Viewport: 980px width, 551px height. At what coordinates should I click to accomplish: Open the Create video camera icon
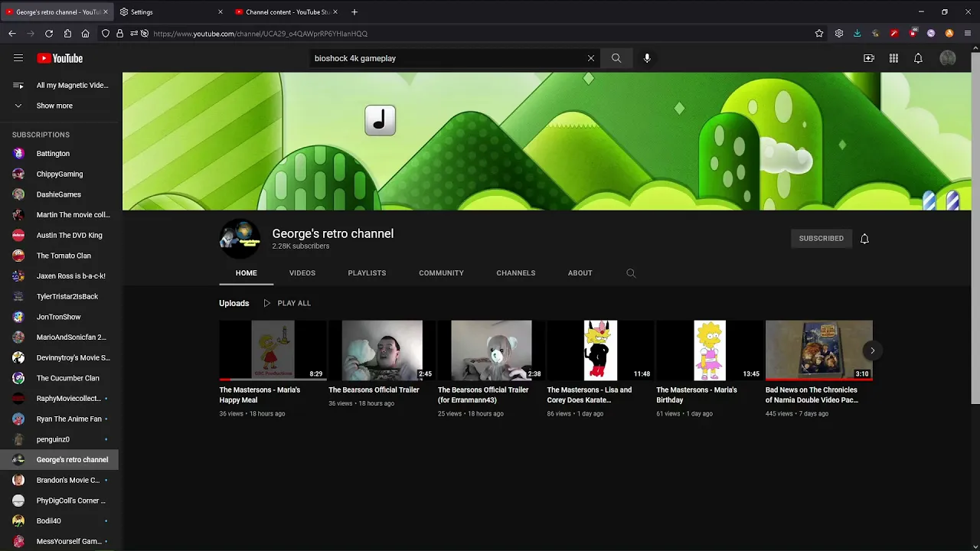[x=869, y=58]
